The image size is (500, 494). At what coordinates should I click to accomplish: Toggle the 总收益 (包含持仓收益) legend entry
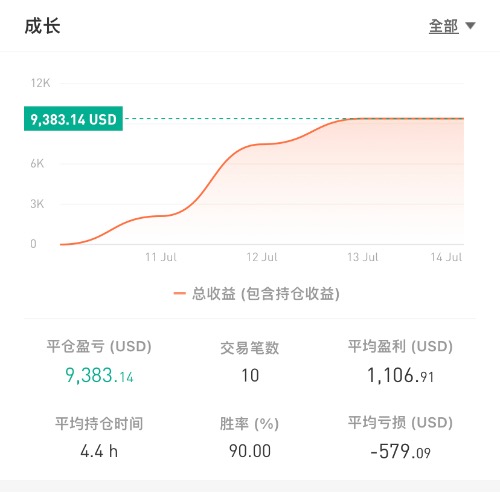[x=257, y=294]
